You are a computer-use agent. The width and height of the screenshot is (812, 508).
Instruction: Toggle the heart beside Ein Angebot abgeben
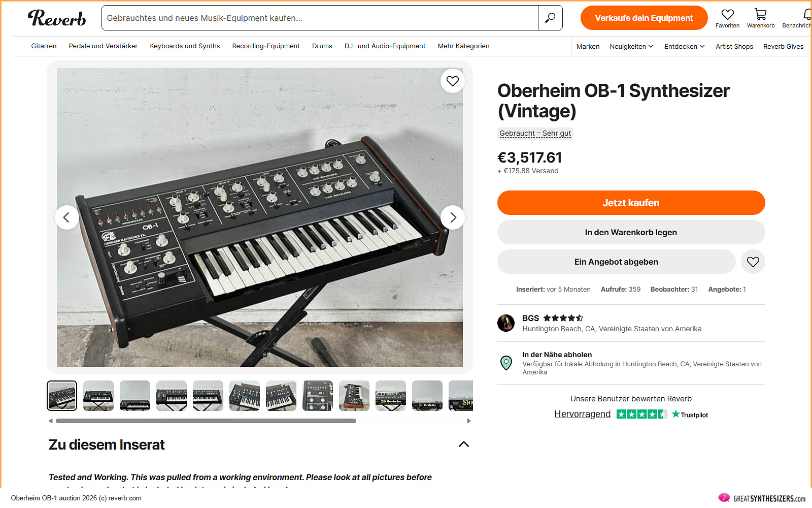point(753,262)
